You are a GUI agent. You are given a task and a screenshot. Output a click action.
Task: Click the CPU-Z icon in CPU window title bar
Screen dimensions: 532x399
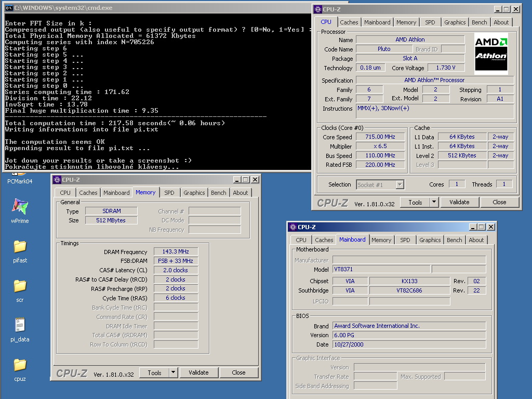point(317,9)
